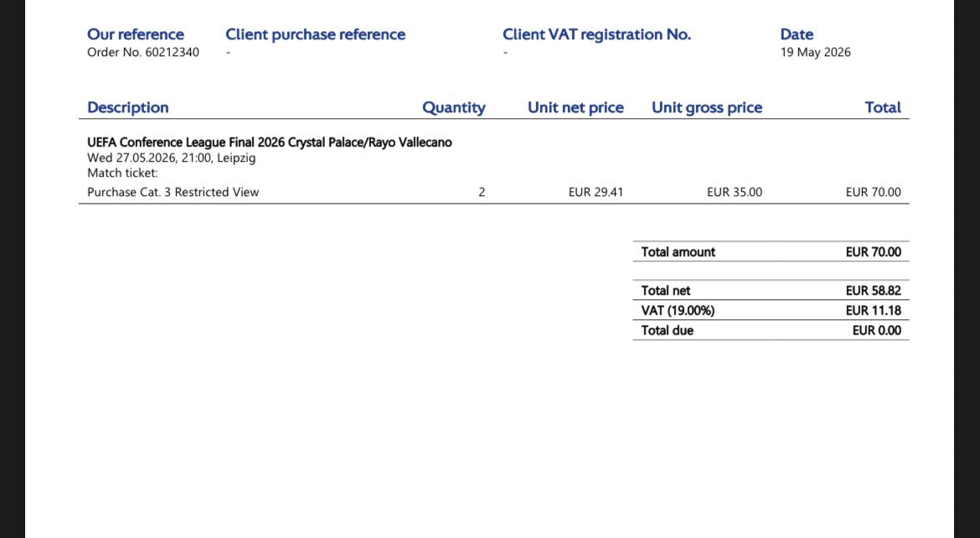Click the "Client VAT registration No." heading

click(597, 34)
